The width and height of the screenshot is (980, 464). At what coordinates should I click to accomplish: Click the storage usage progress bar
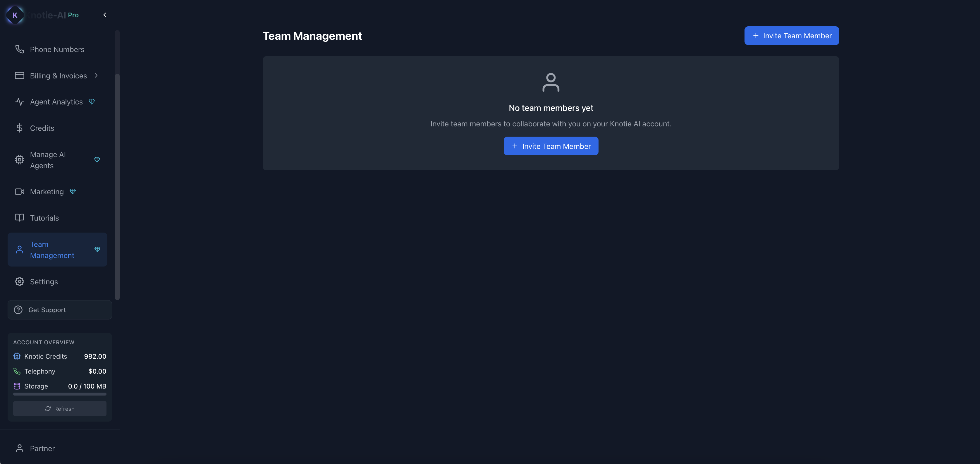tap(60, 394)
